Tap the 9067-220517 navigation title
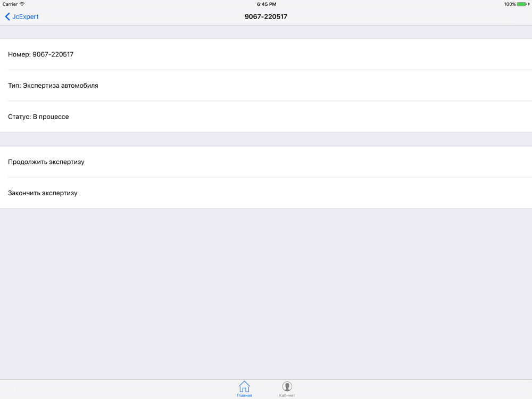 coord(266,16)
